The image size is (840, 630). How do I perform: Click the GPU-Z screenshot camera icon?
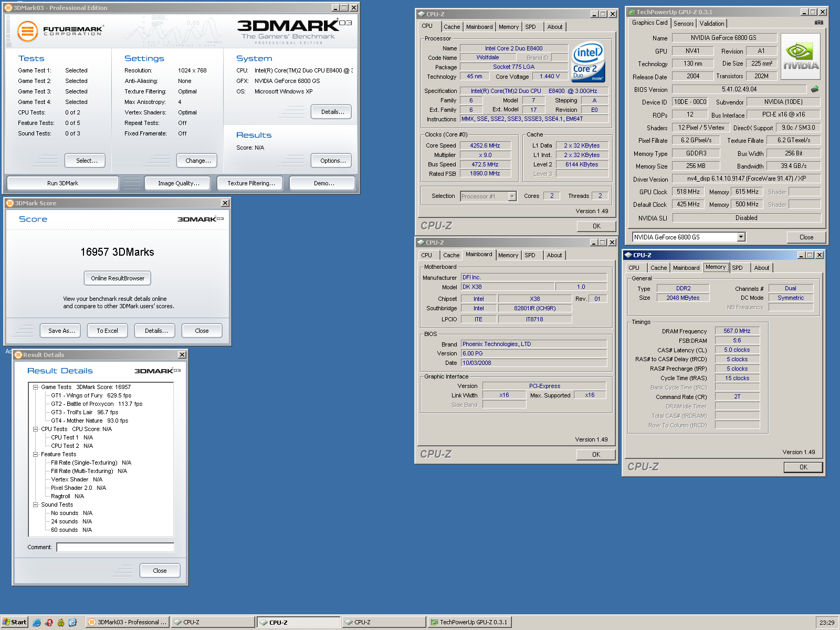click(818, 23)
